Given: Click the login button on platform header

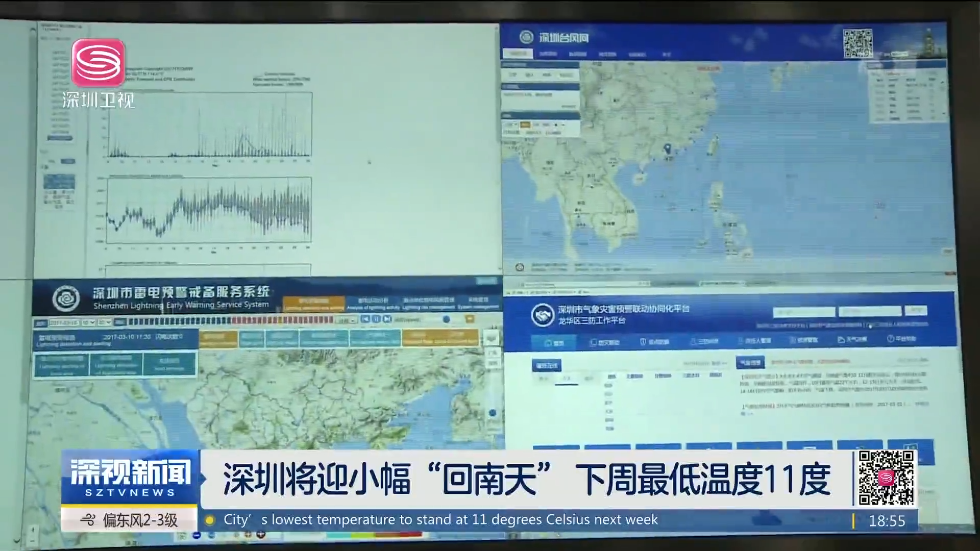Looking at the screenshot, I should tap(916, 311).
